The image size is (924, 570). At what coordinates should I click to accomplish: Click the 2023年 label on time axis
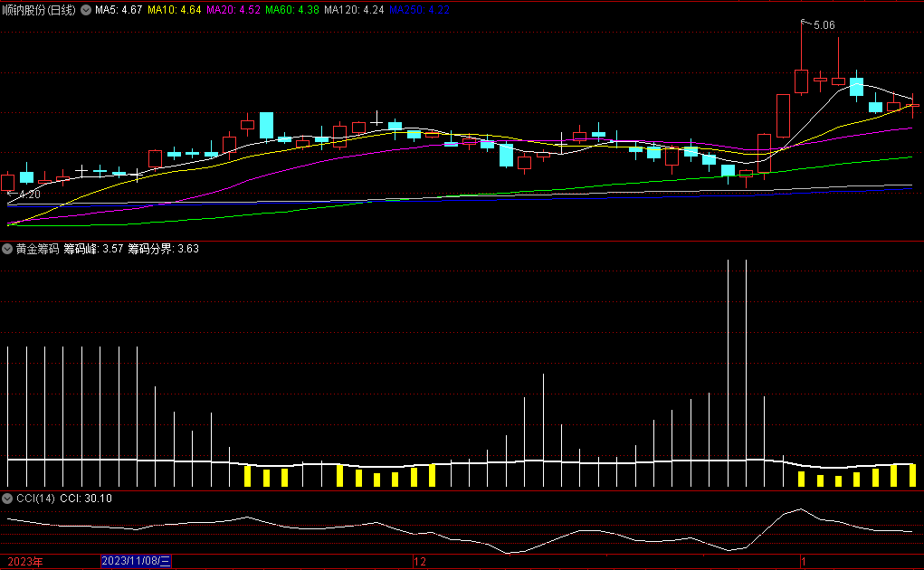pyautogui.click(x=24, y=562)
